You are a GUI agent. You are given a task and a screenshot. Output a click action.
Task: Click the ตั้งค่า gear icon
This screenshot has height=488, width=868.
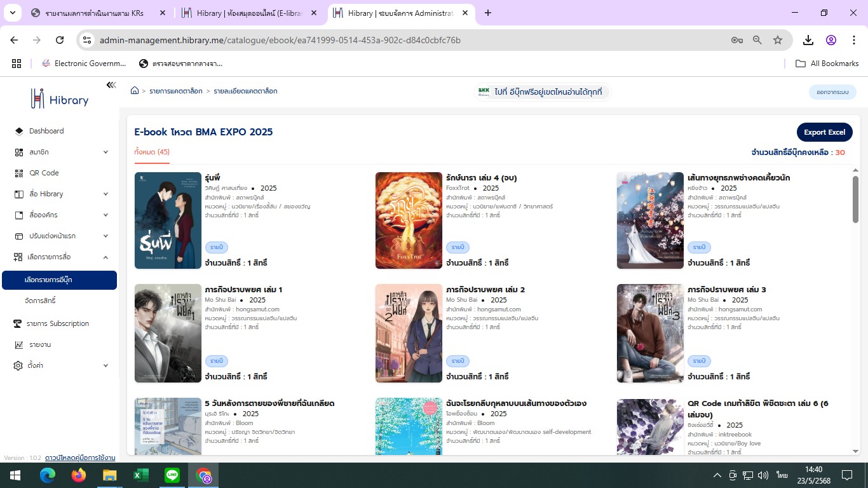pos(18,365)
